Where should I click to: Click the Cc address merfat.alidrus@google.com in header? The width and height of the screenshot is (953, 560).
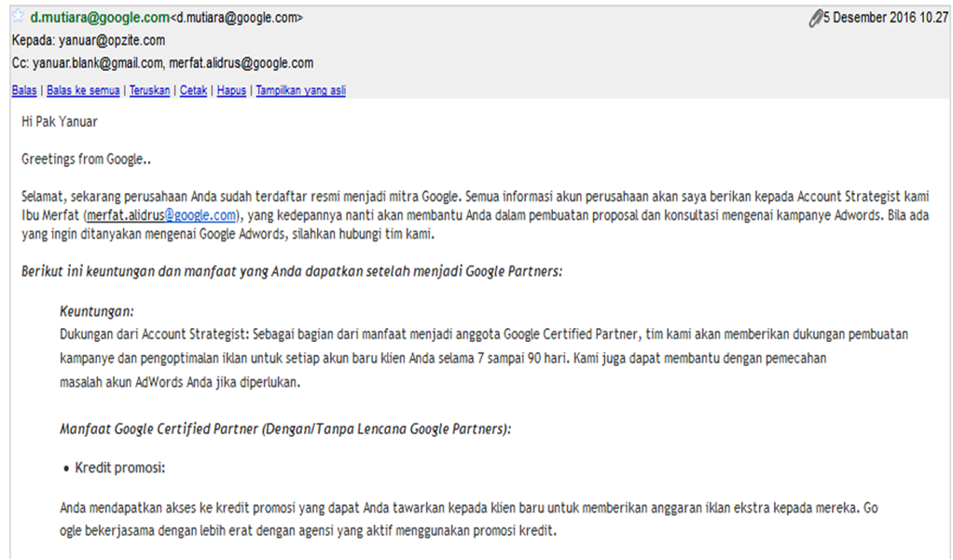(242, 63)
